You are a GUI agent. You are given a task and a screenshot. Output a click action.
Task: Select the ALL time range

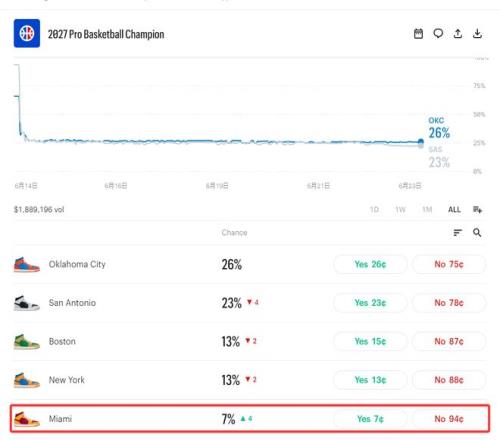(454, 209)
